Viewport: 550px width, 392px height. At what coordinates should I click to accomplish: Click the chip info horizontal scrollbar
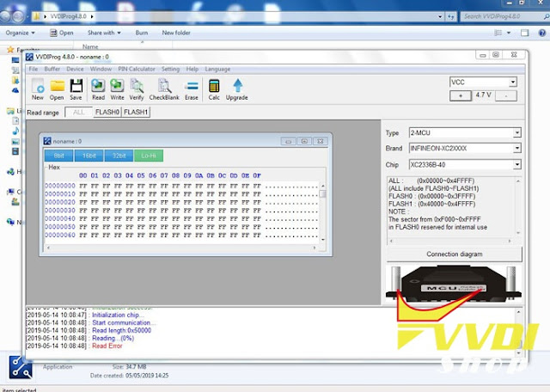click(450, 241)
